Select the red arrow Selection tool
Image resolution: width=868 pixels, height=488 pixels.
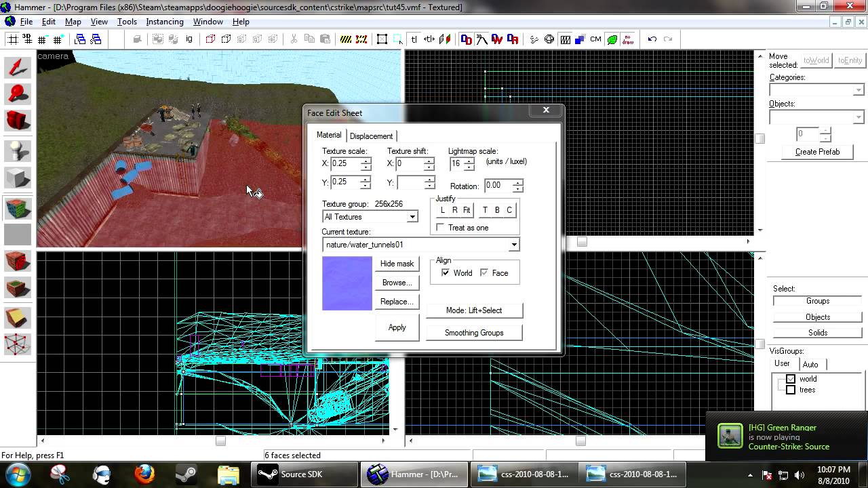(x=18, y=68)
